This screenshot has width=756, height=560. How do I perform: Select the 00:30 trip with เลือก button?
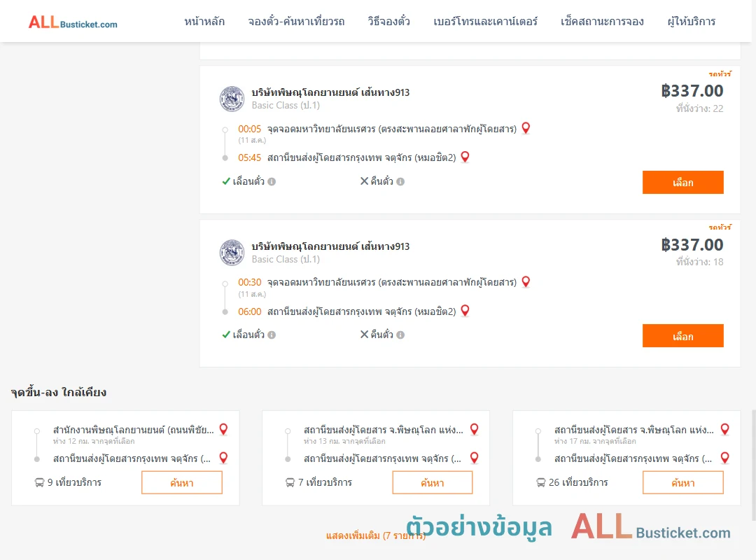(682, 336)
